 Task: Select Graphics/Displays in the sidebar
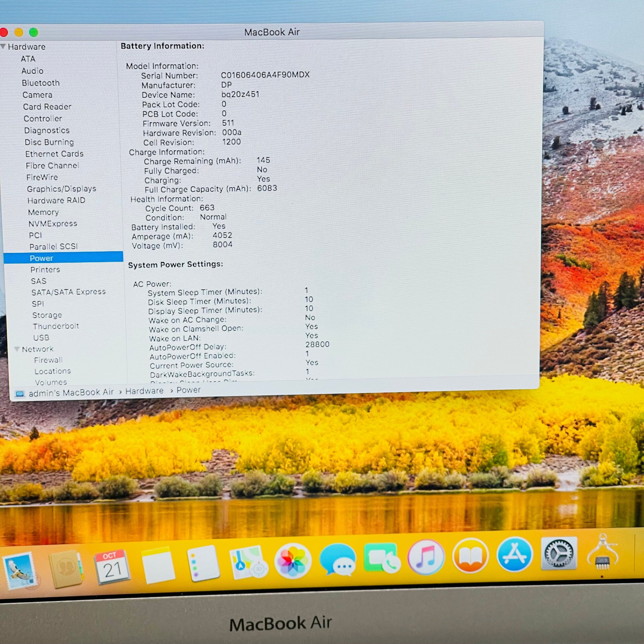tap(62, 189)
